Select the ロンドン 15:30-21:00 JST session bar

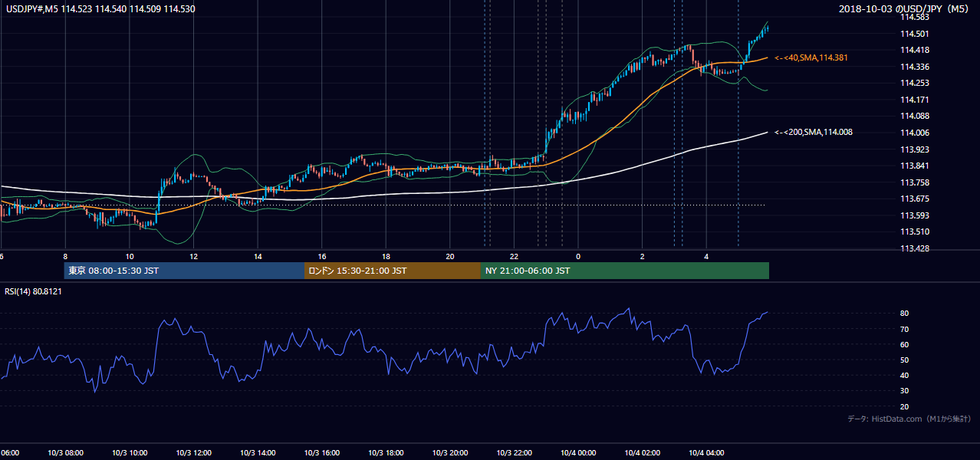[393, 271]
